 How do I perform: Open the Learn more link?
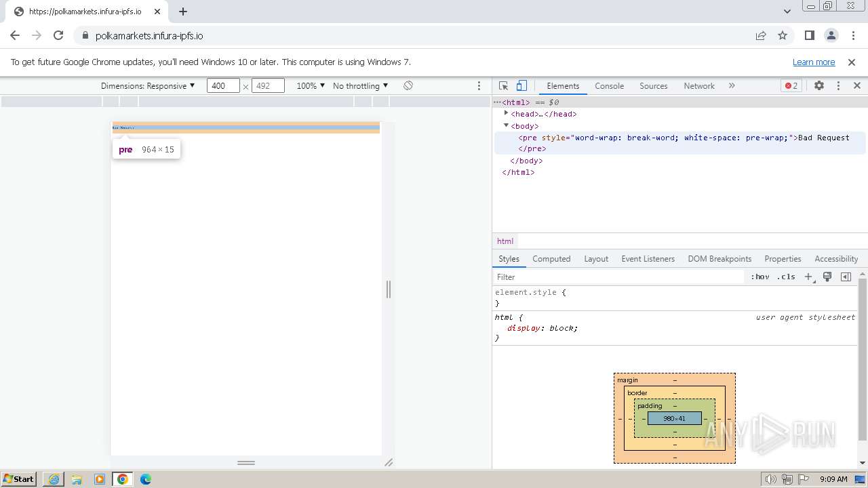[814, 62]
